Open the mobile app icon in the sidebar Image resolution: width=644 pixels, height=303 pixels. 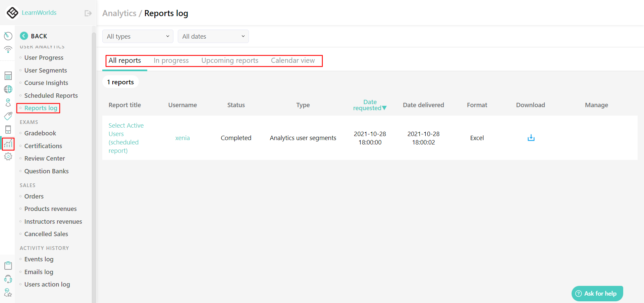(x=8, y=129)
